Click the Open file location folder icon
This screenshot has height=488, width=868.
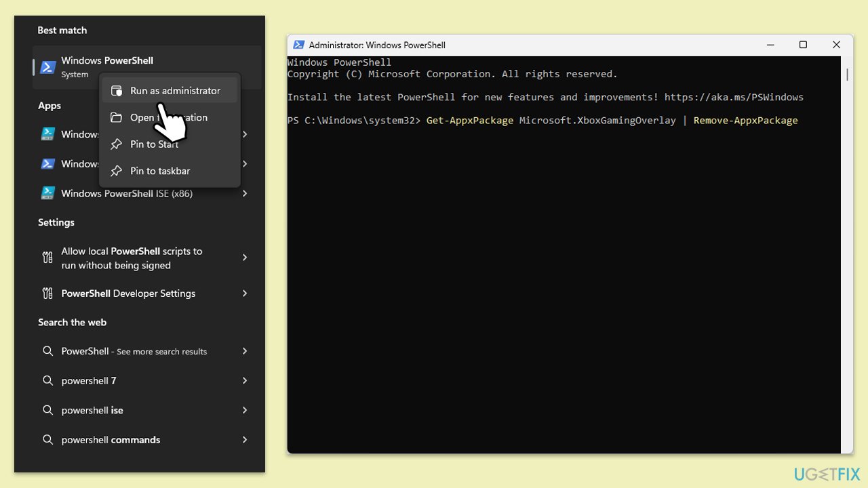117,117
